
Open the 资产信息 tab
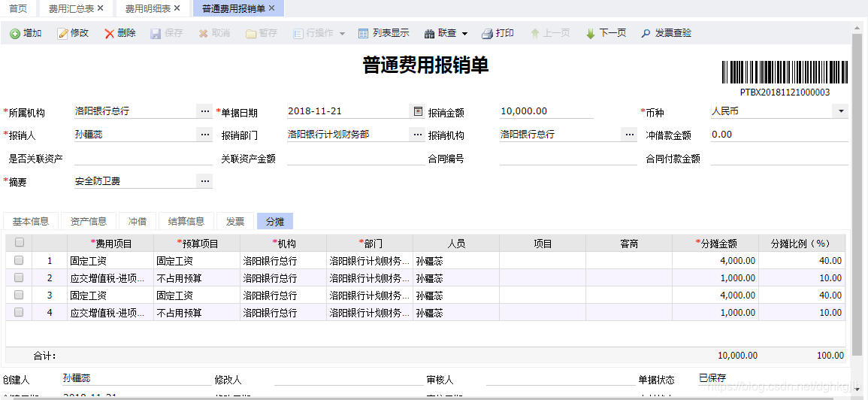point(89,221)
